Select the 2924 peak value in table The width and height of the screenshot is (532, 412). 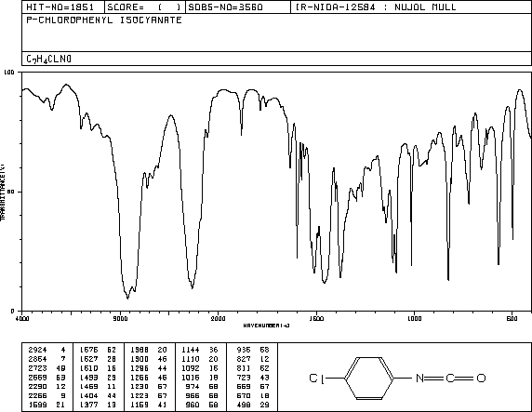[37, 350]
